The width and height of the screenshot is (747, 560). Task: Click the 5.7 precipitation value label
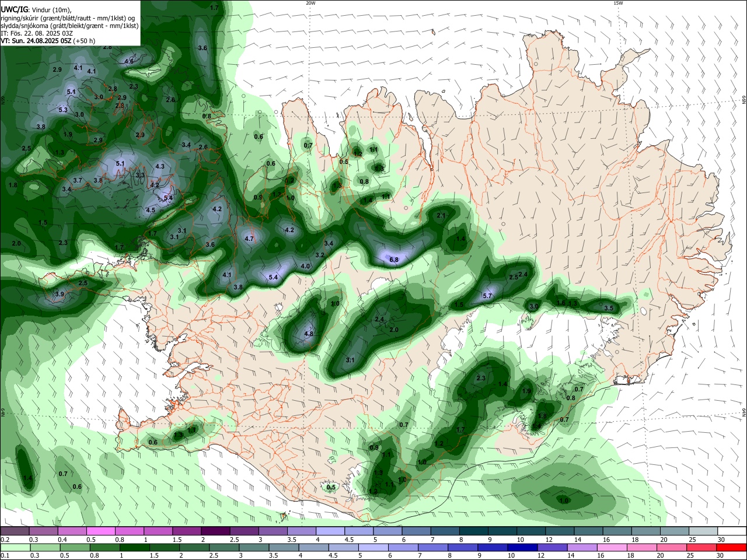click(488, 296)
